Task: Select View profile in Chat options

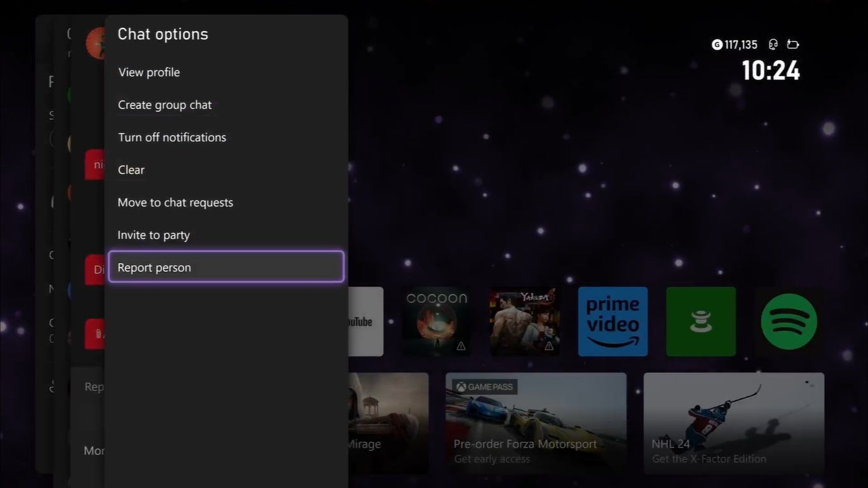Action: [x=149, y=72]
